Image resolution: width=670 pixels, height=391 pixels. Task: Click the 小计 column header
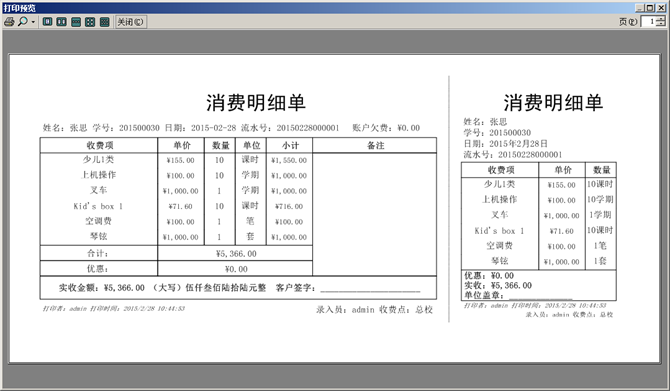click(290, 145)
